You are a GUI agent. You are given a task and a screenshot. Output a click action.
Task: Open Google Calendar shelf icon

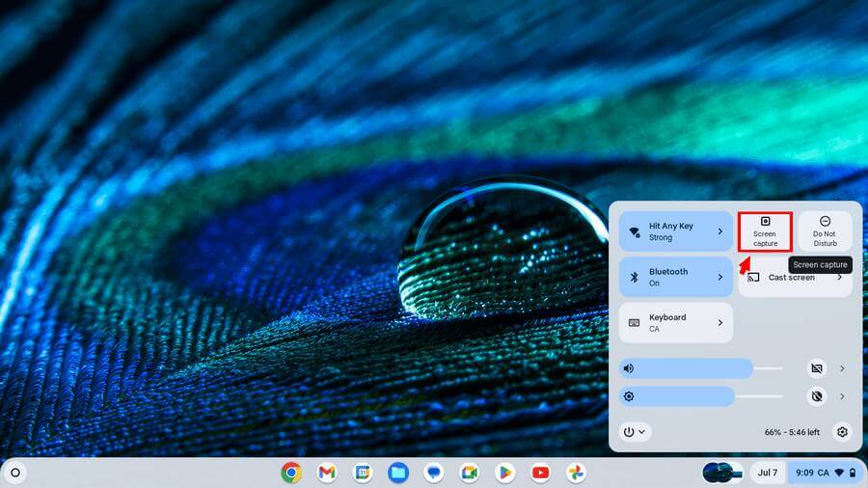tap(363, 473)
